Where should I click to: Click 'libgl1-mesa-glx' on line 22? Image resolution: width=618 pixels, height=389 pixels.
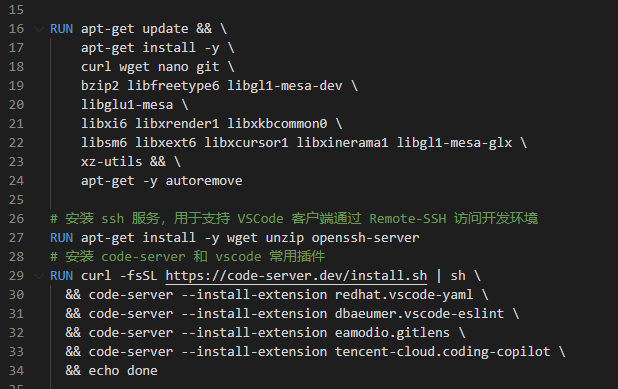click(454, 143)
